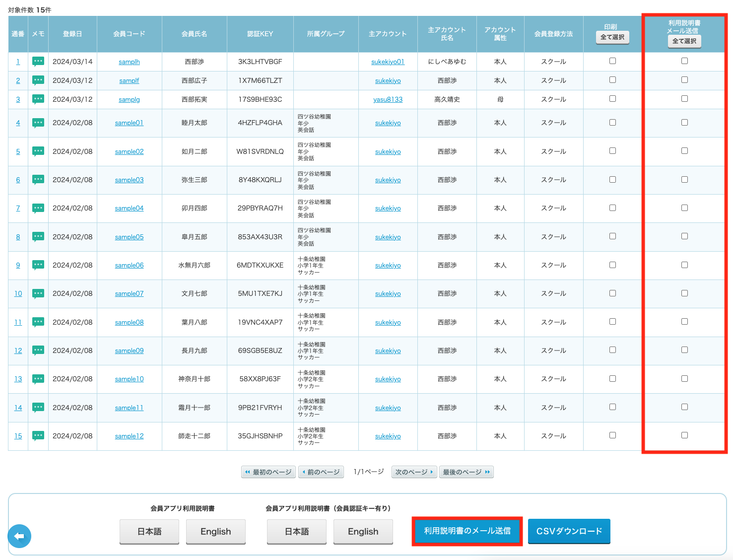
Task: Click auth key 3K3LHTVBGF cell
Action: 260,62
